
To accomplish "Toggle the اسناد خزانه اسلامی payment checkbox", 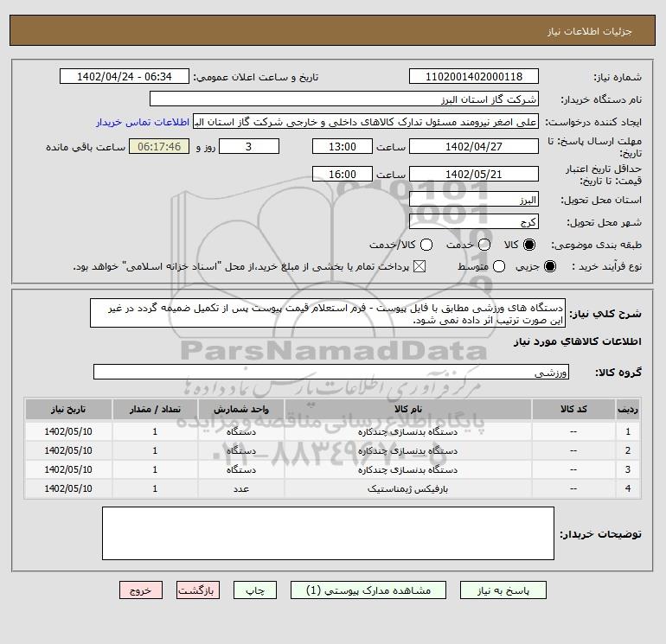I will [x=419, y=266].
